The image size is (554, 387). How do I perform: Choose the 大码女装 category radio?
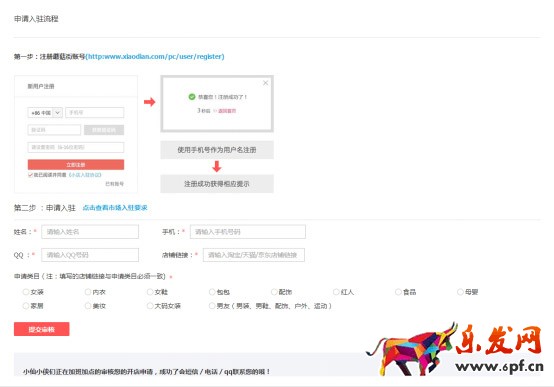point(150,306)
